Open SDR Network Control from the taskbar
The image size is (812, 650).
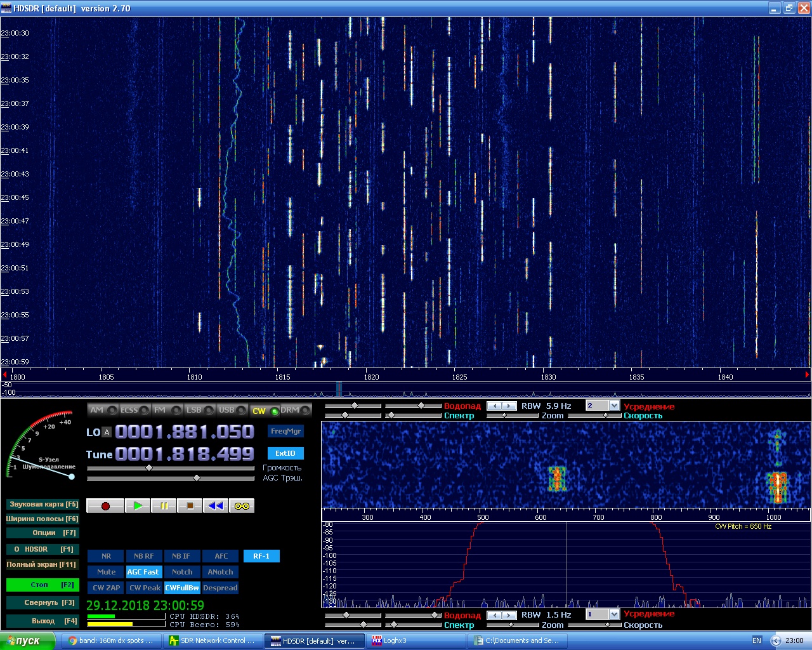click(213, 640)
